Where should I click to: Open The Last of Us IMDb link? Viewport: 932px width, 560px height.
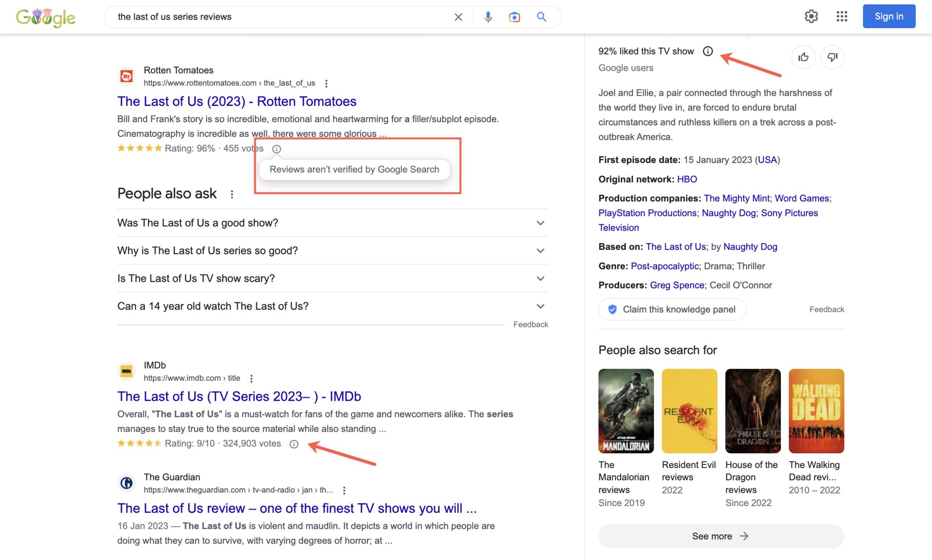pyautogui.click(x=239, y=396)
